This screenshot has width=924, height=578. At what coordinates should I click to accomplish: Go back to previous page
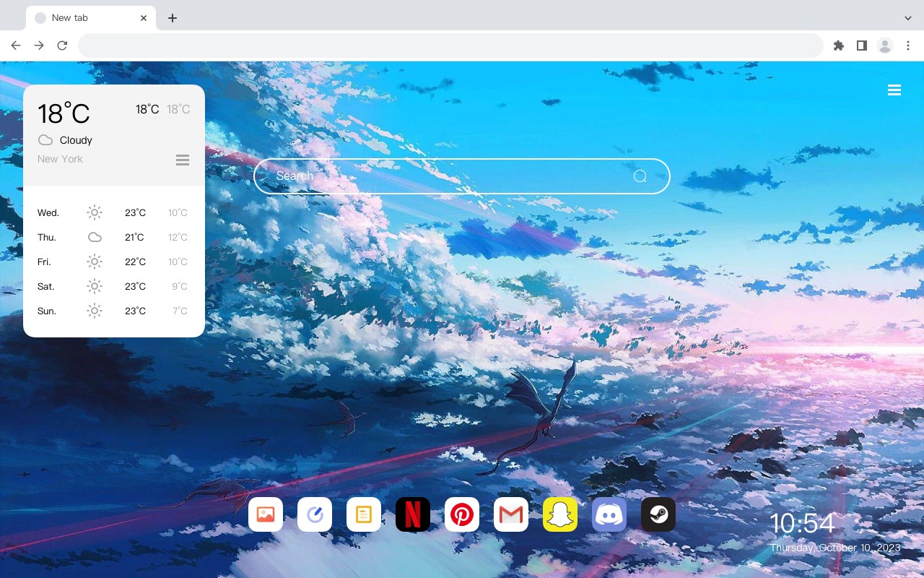point(16,46)
